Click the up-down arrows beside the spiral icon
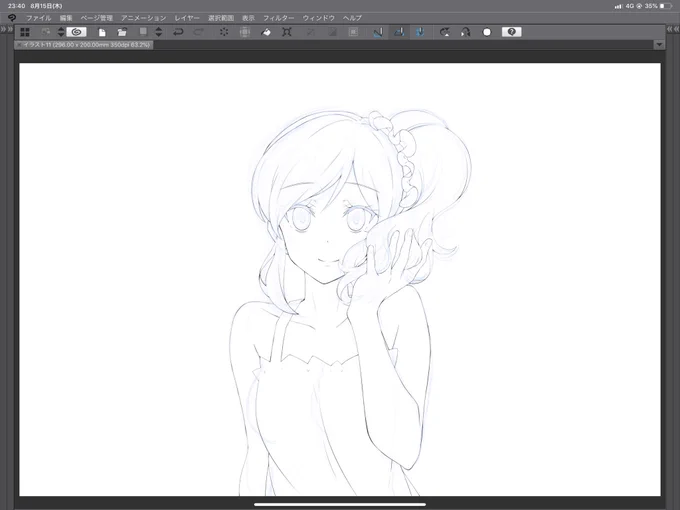 (x=61, y=32)
